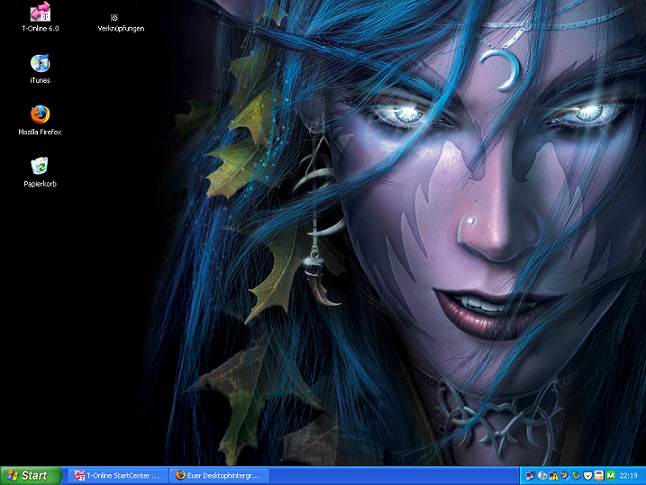
Task: Open the Windows Start menu
Action: 30,476
